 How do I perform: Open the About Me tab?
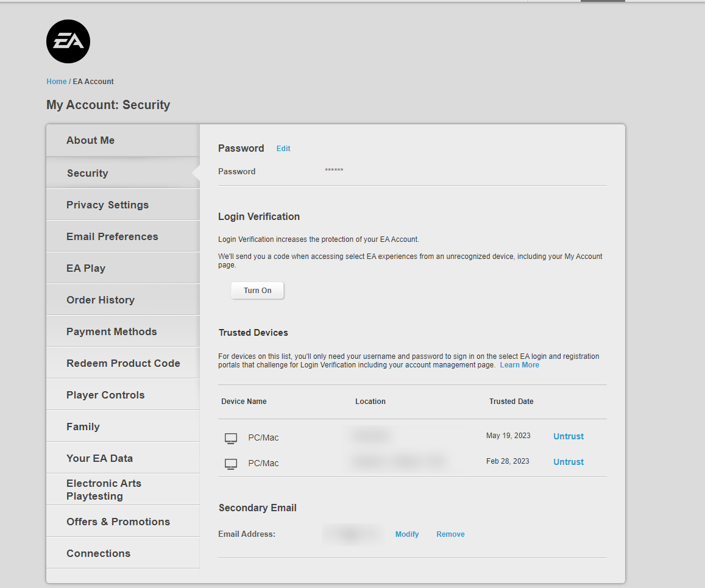[91, 140]
